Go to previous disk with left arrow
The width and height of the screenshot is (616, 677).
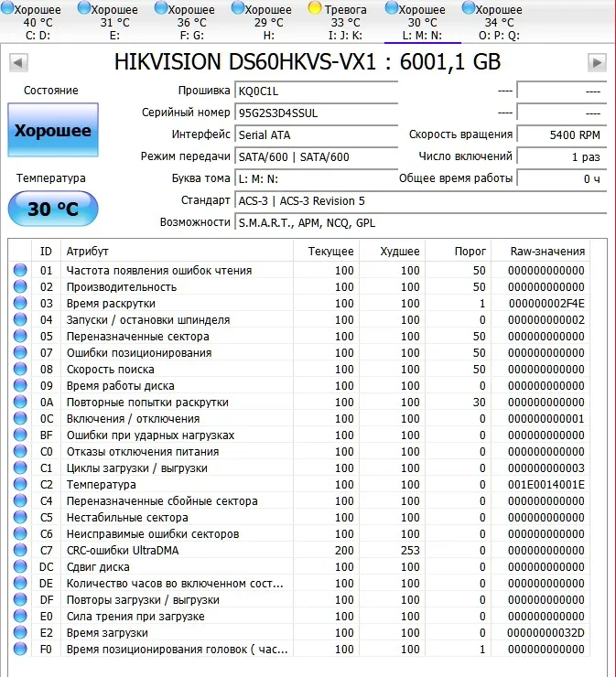pyautogui.click(x=18, y=62)
